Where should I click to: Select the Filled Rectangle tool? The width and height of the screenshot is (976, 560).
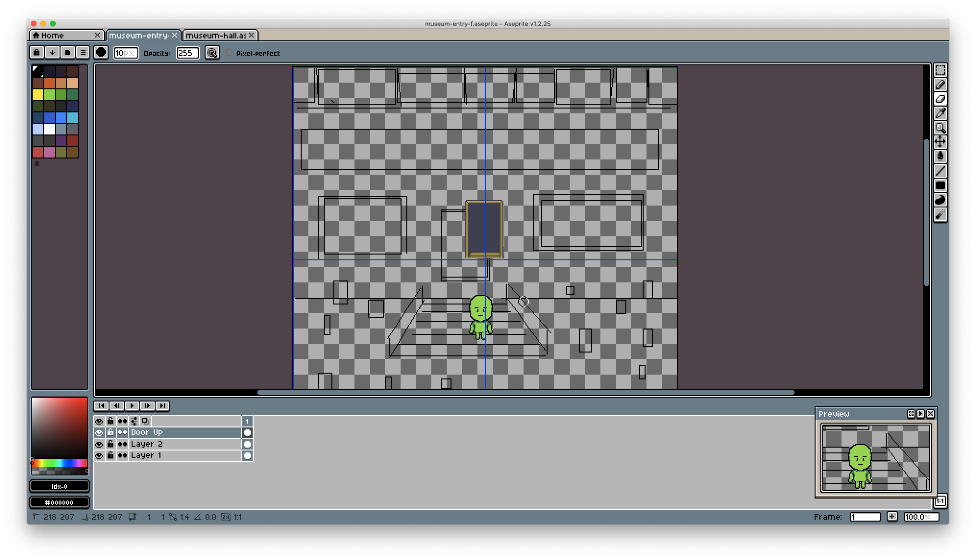pos(940,185)
